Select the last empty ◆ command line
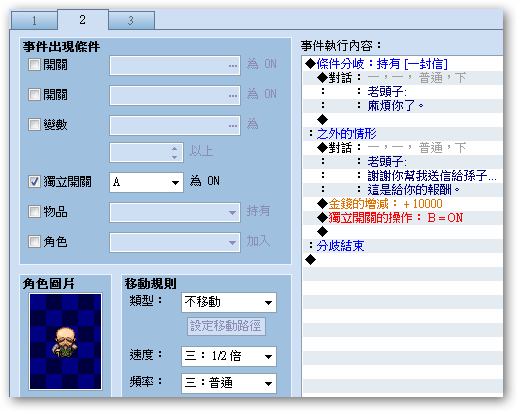 [x=403, y=260]
